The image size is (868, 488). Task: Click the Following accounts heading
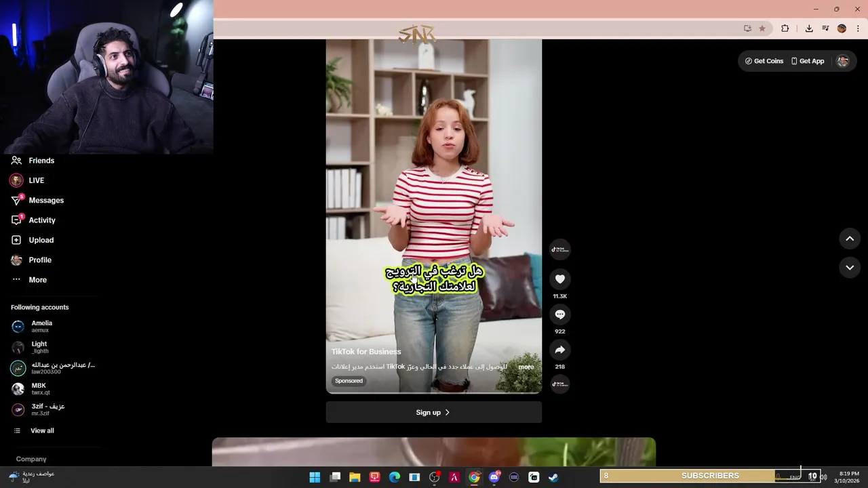[40, 308]
